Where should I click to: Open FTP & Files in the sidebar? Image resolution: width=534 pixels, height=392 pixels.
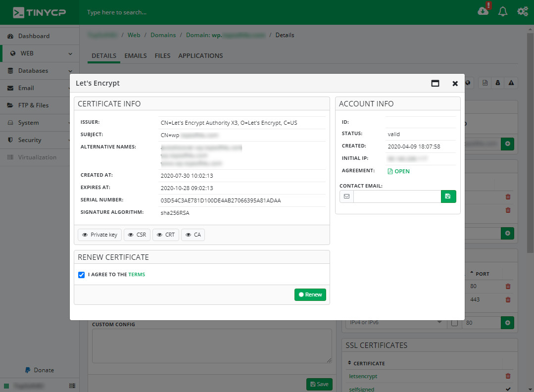click(35, 105)
